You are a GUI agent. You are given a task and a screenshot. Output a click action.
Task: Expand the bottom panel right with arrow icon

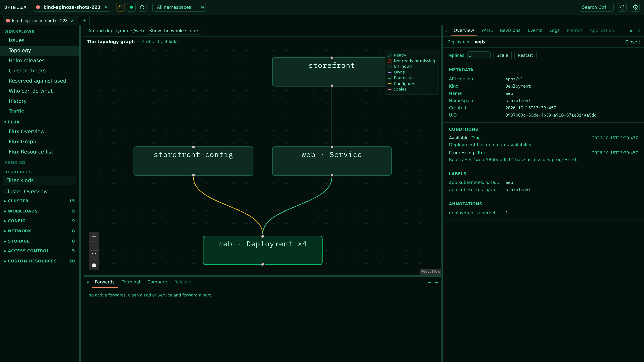pyautogui.click(x=437, y=282)
